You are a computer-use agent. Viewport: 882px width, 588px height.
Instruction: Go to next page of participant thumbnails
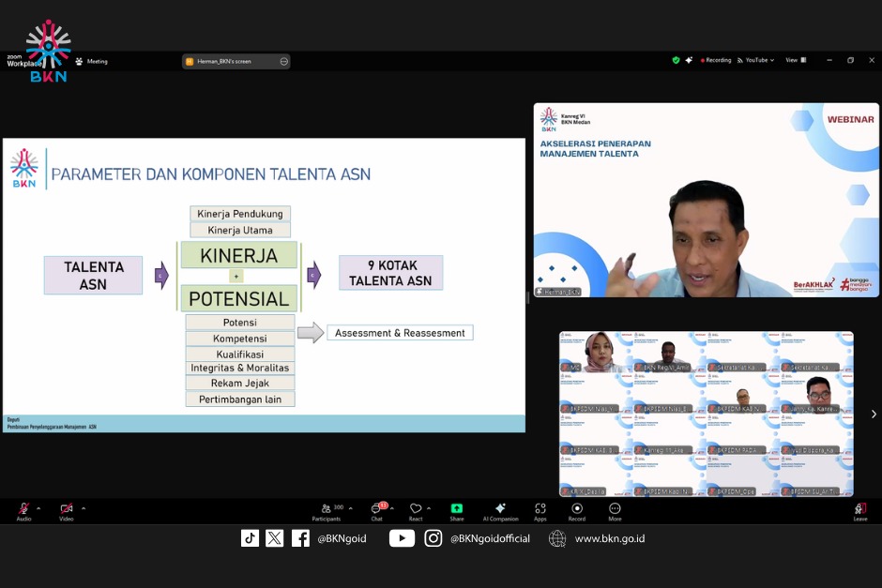pos(874,414)
